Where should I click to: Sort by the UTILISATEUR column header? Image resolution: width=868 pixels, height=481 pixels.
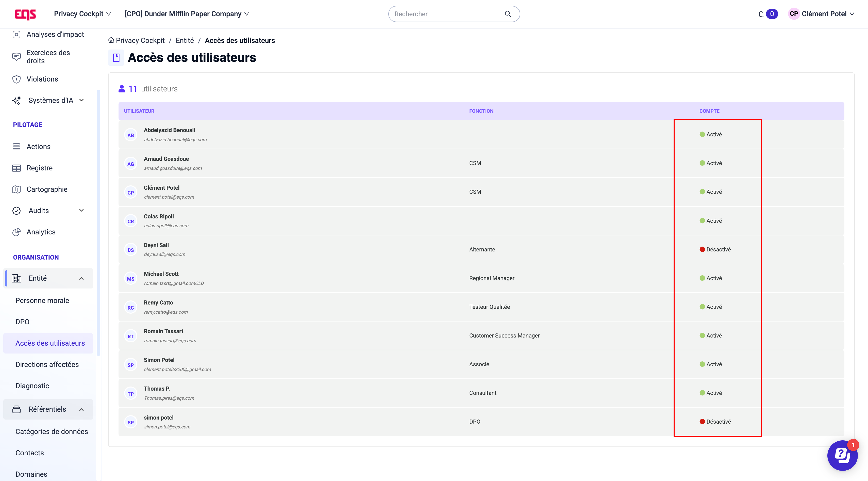point(139,111)
